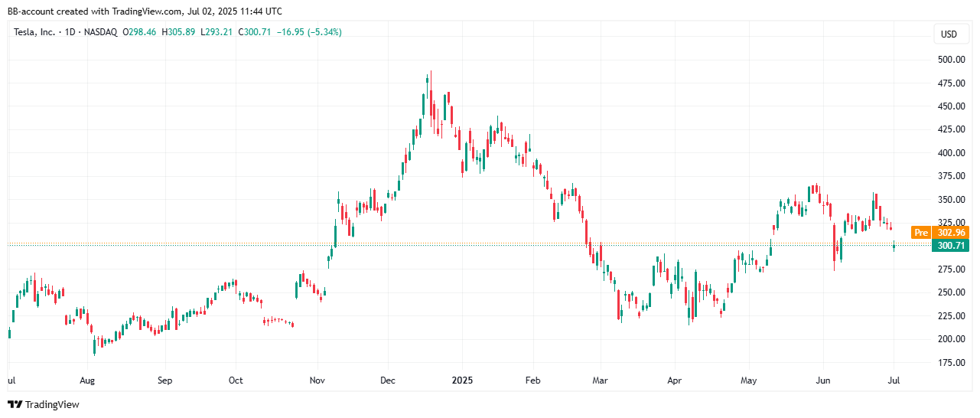Click the last candlestick at 300.71
980x418 pixels.
(894, 245)
